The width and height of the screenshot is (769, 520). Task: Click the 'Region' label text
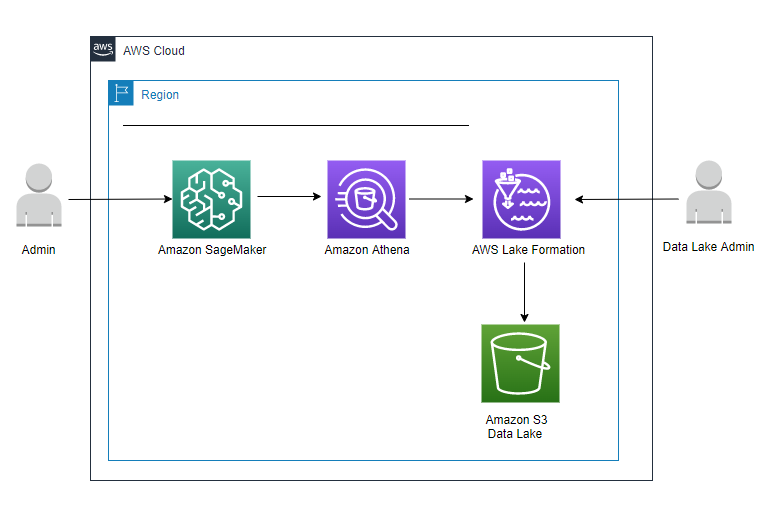[x=160, y=95]
